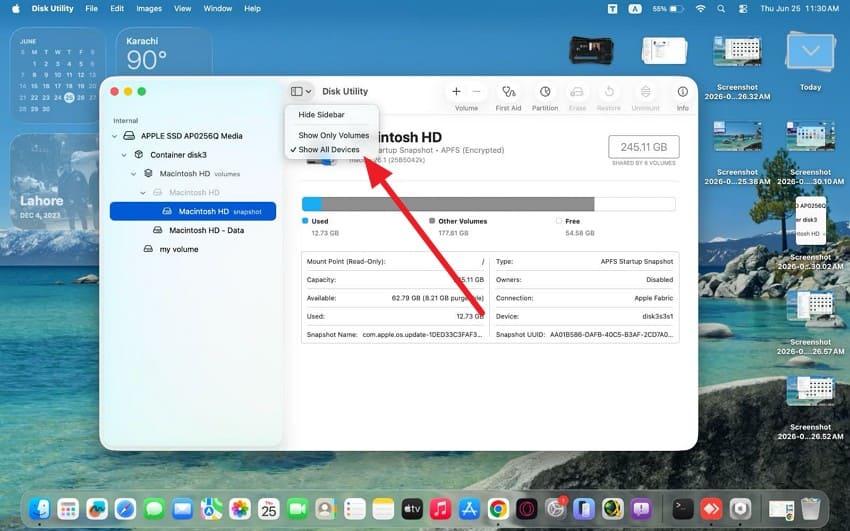Click the Karachi weather widget
Screen dimensions: 850x531
point(164,53)
